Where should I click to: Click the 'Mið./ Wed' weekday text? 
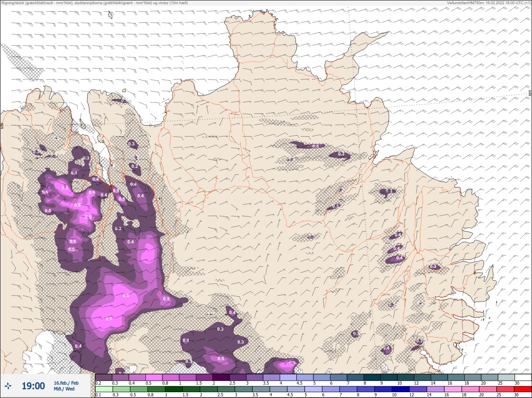point(64,389)
